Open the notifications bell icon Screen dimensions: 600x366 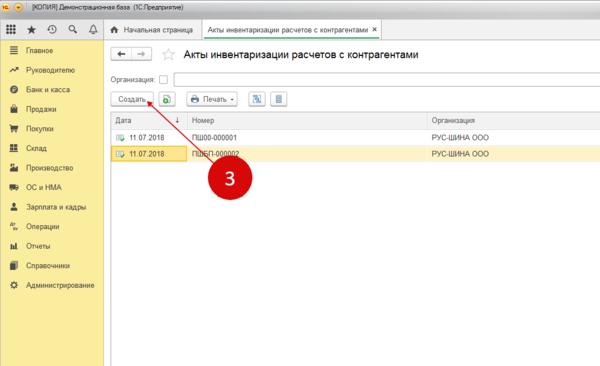[93, 29]
